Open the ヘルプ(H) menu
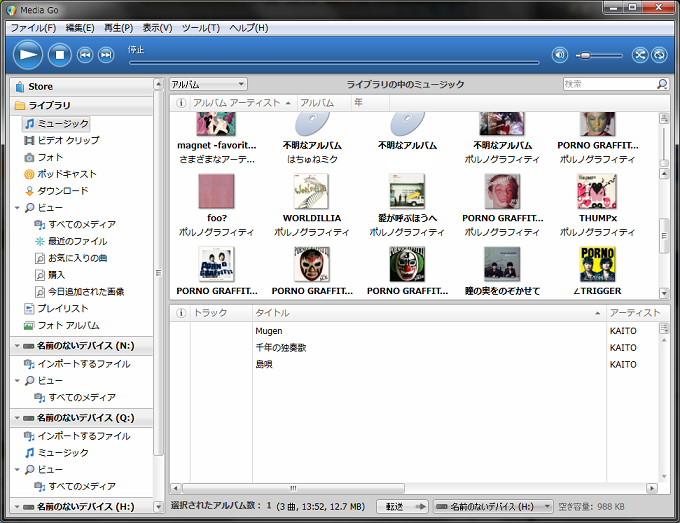This screenshot has height=523, width=680. coord(248,28)
